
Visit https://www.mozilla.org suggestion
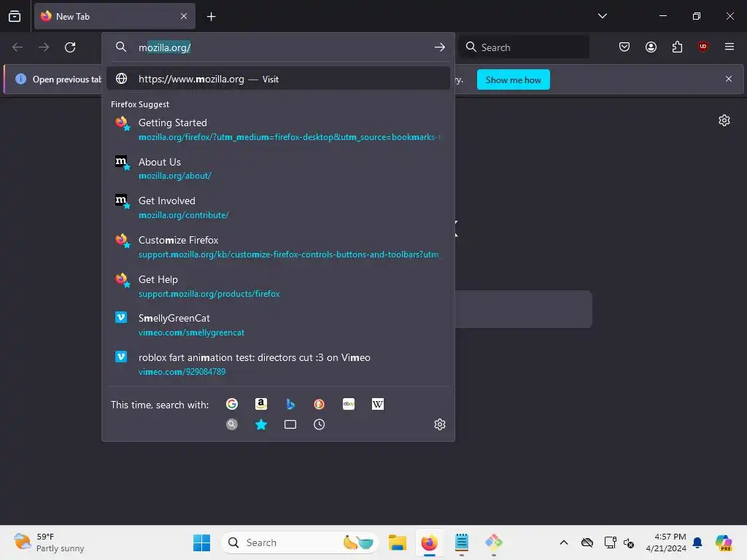coord(278,79)
